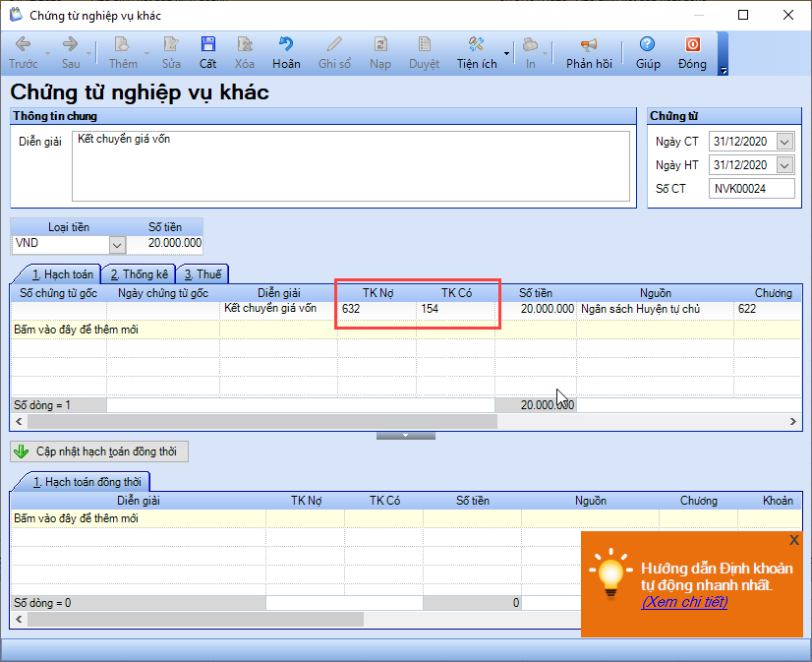Click the Đóng close icon
Viewport: 812px width, 662px height.
[692, 44]
